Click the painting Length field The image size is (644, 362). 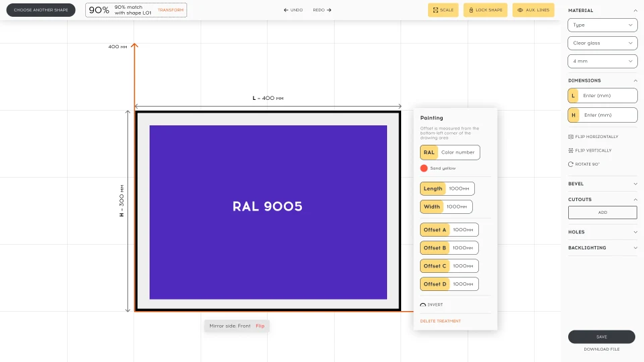pyautogui.click(x=447, y=189)
